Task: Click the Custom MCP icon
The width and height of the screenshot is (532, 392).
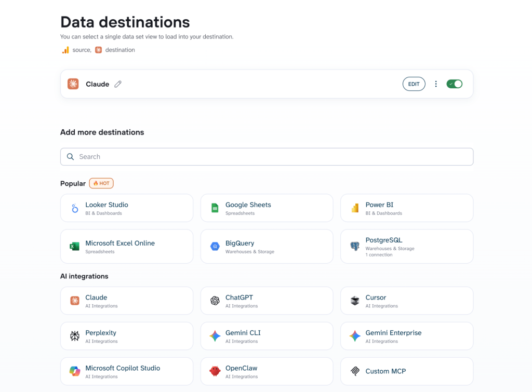Action: pos(355,371)
